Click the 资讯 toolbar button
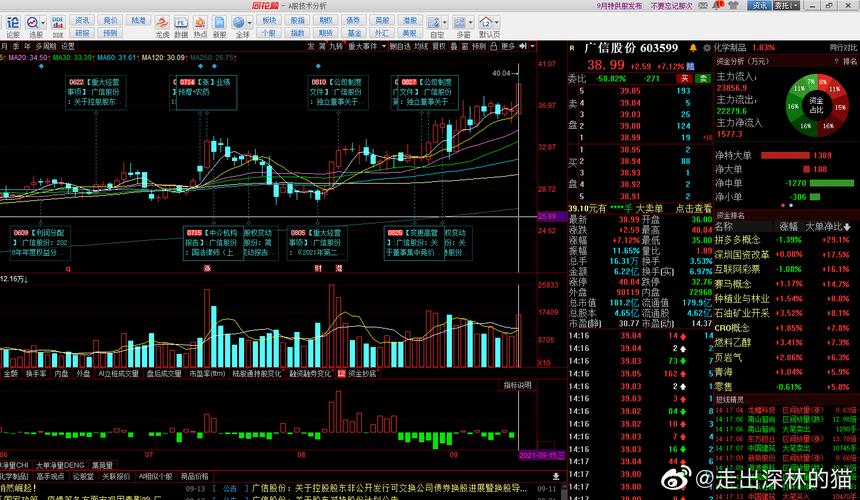 tap(82, 20)
